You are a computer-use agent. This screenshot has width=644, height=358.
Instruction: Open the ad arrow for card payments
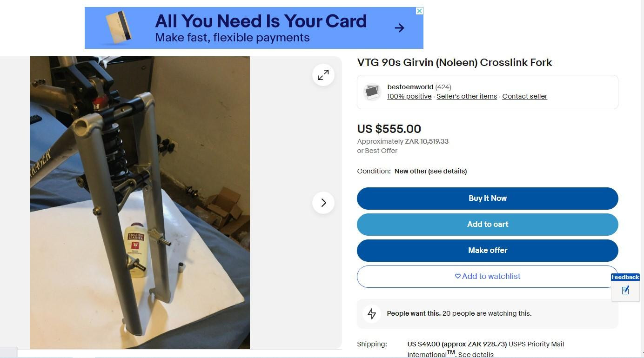point(399,28)
